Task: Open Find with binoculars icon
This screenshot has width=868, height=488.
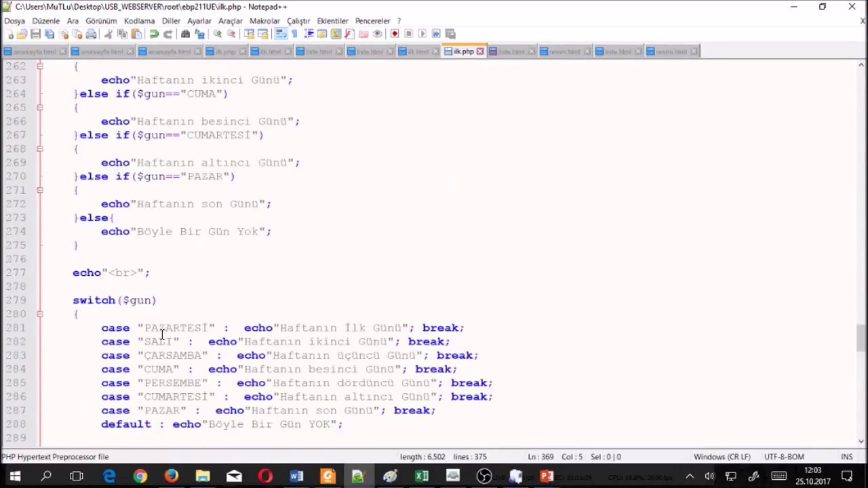Action: pos(185,34)
